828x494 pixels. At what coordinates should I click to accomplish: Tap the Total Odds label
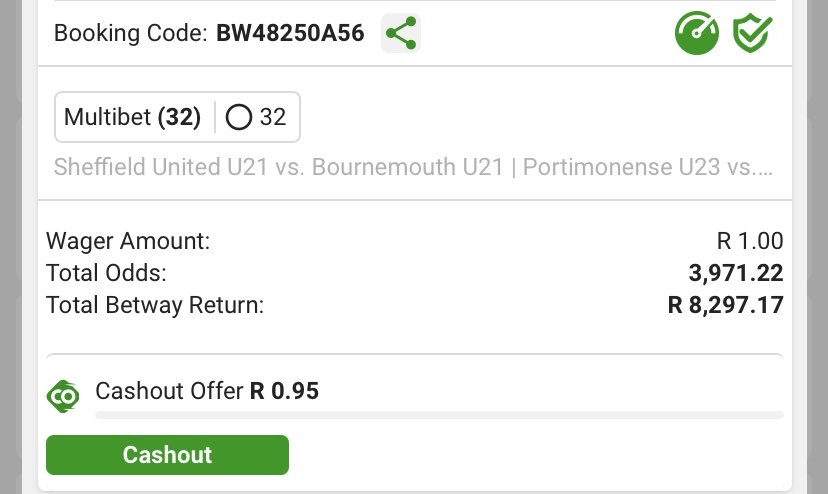click(107, 273)
